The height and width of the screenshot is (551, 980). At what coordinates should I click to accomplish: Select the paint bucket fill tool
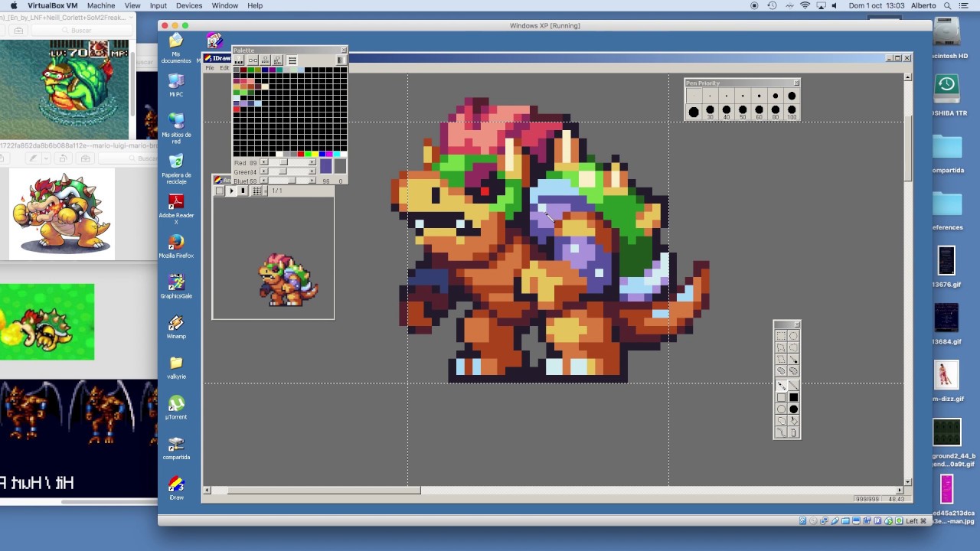pos(793,420)
